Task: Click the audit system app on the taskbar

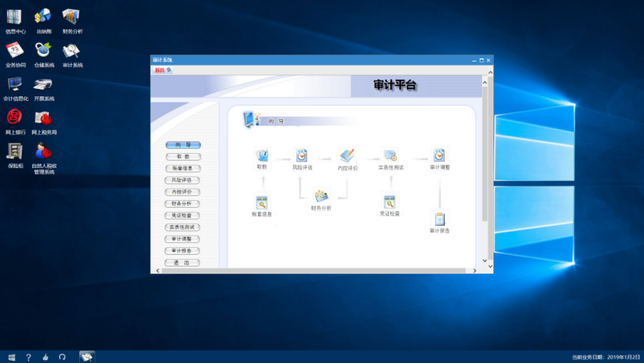Action: tap(87, 357)
